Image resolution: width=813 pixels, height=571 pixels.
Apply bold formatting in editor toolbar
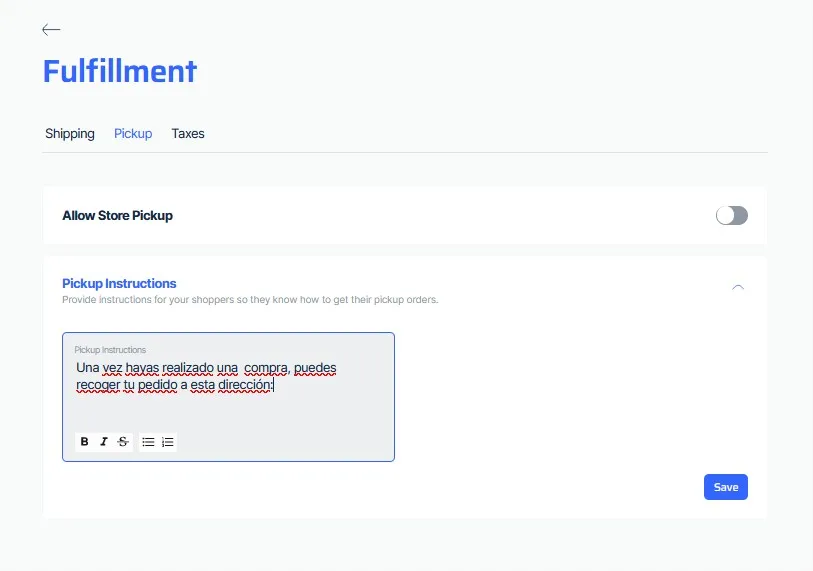point(85,442)
